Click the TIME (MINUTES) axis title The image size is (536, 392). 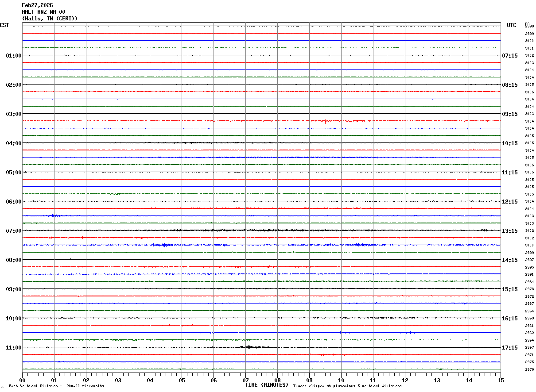[267, 385]
